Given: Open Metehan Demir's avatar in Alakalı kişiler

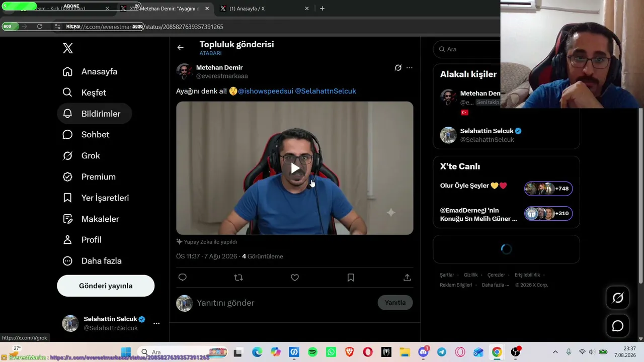Looking at the screenshot, I should [x=448, y=98].
